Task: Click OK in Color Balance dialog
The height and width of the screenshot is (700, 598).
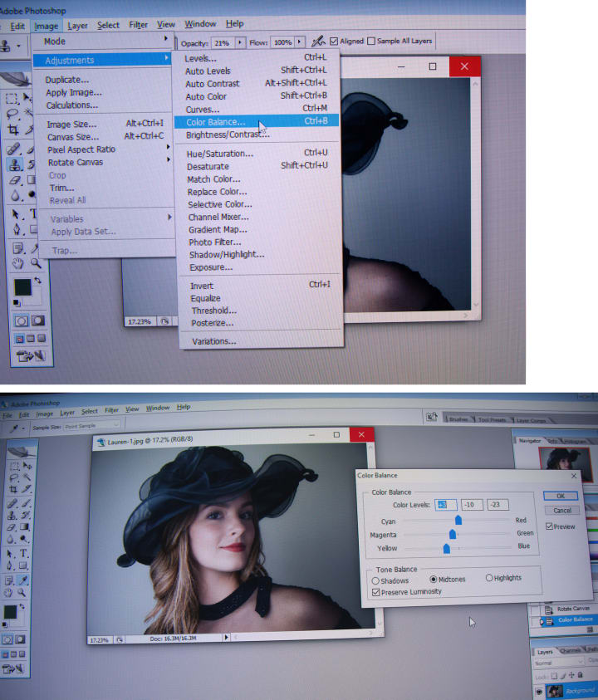Action: pyautogui.click(x=561, y=496)
